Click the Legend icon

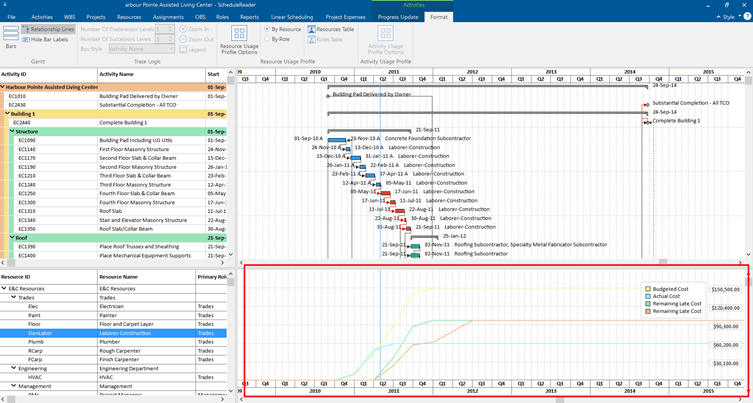click(183, 49)
